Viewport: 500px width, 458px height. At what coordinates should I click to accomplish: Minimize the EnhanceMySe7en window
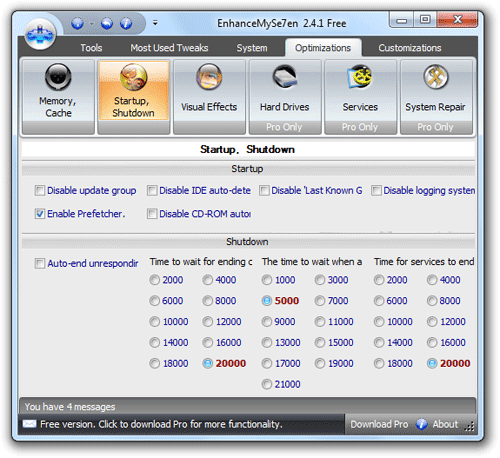pos(401,20)
